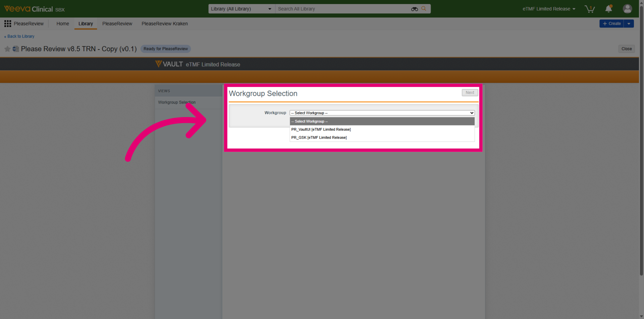Follow the Back to Library link
The image size is (644, 319).
tap(19, 36)
